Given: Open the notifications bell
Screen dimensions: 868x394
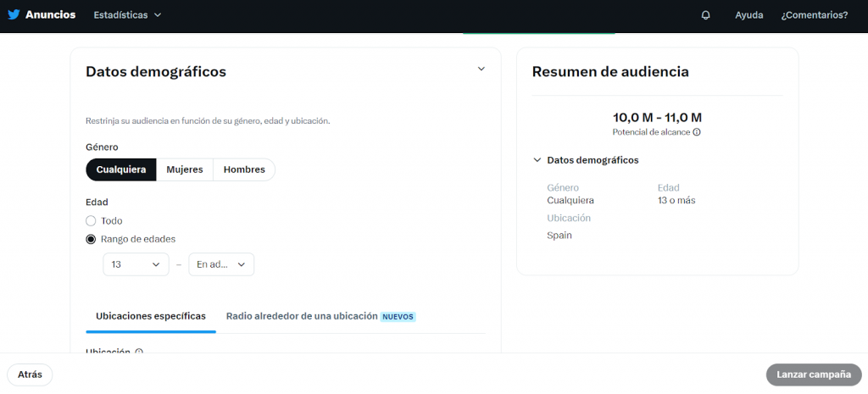Looking at the screenshot, I should pos(705,15).
